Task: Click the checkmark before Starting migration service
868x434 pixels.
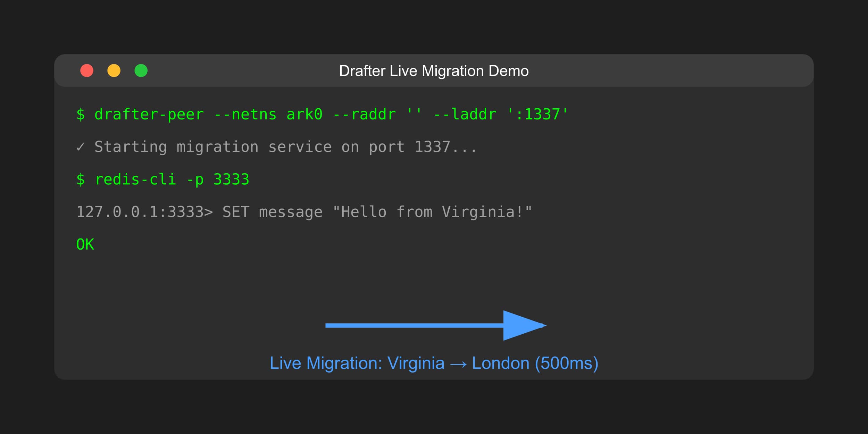Action: tap(80, 147)
